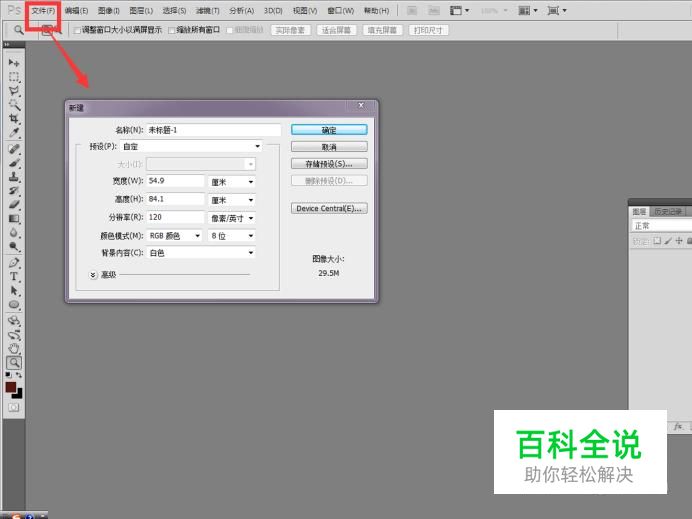Open the resolution unit dropdown
This screenshot has width=692, height=519.
pyautogui.click(x=232, y=218)
